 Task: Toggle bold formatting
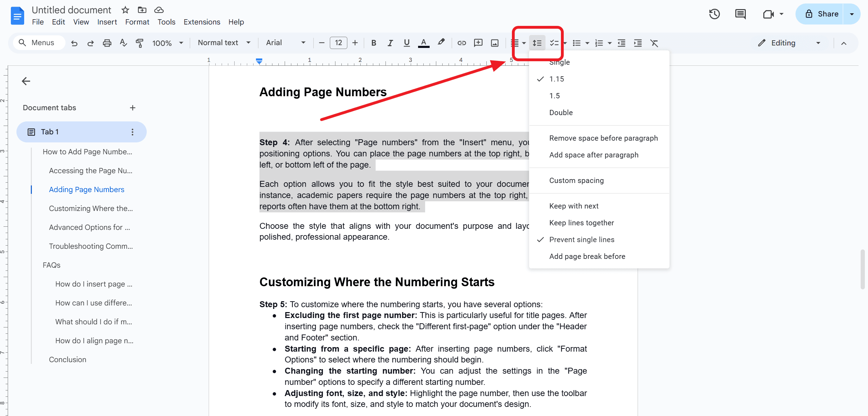pos(374,43)
